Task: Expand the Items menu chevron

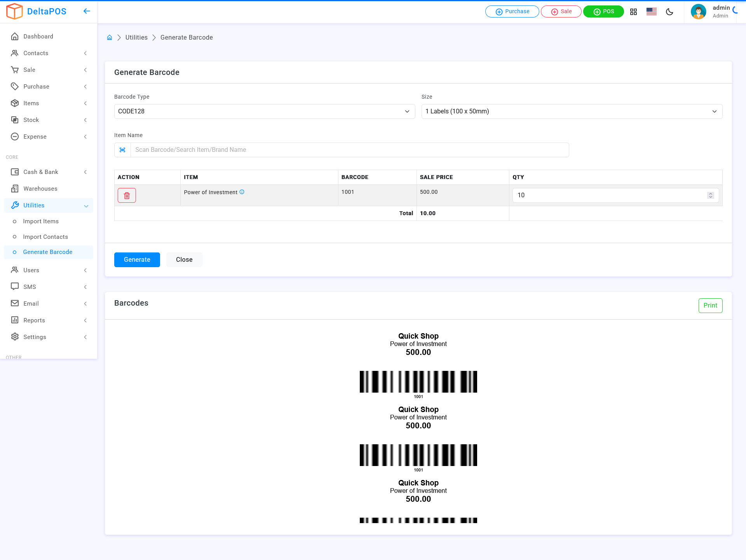Action: [x=85, y=103]
